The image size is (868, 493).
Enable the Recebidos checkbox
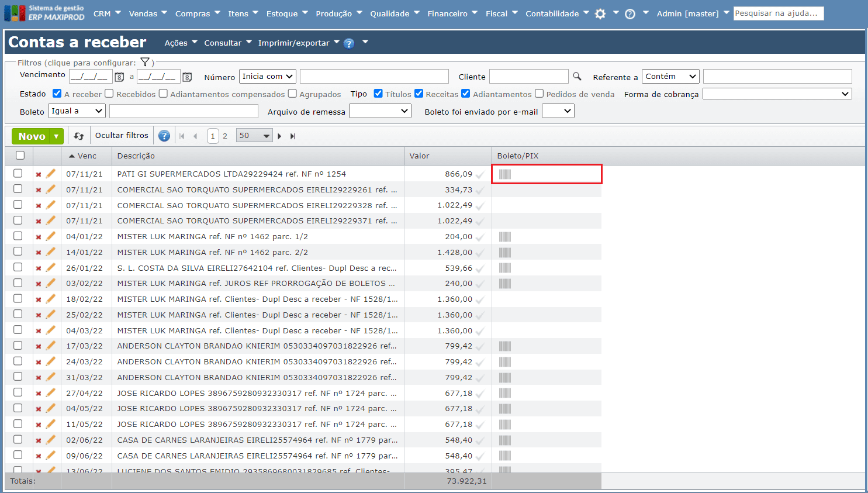[x=109, y=94]
